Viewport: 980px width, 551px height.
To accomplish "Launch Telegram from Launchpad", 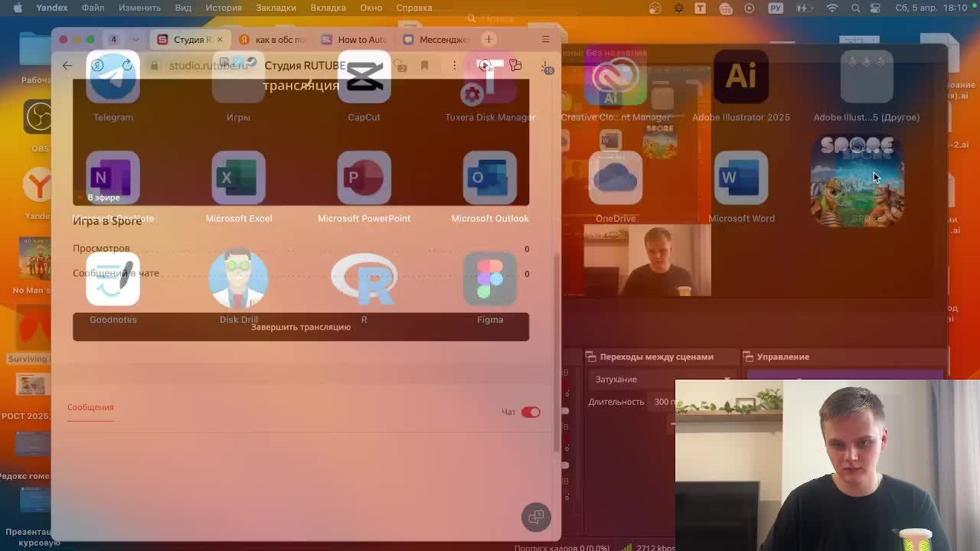I will [x=113, y=77].
